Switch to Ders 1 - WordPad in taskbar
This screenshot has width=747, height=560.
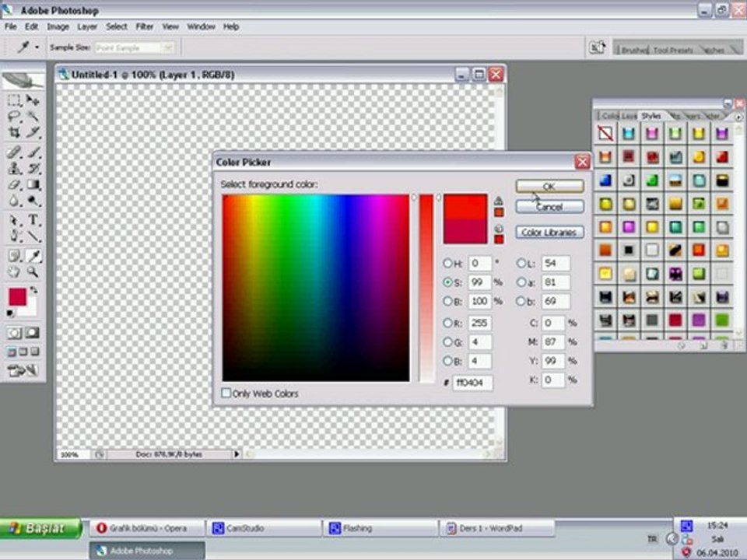[x=497, y=528]
